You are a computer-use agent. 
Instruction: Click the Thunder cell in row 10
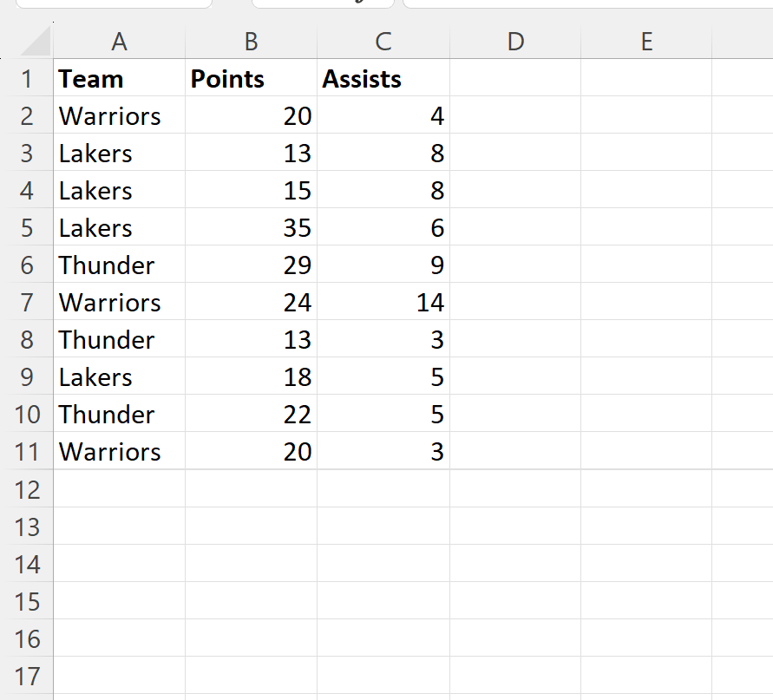coord(119,415)
